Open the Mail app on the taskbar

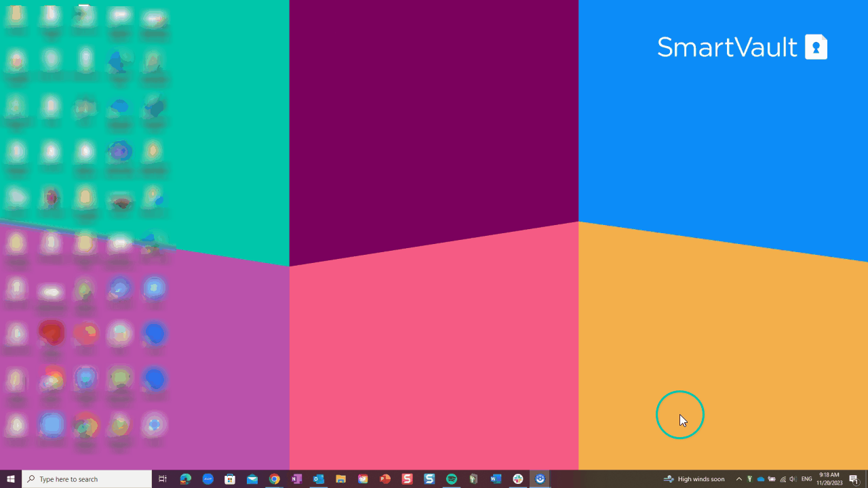coord(252,479)
